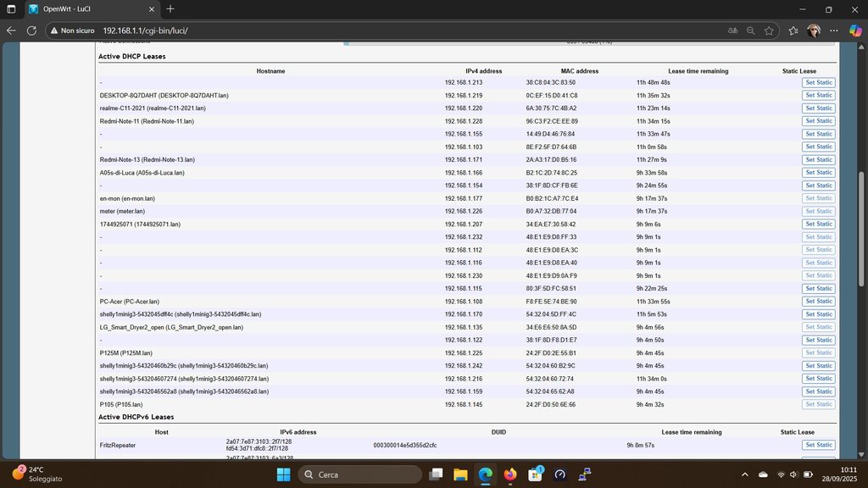Image resolution: width=868 pixels, height=488 pixels.
Task: Launch Firefox from the taskbar
Action: coord(509,474)
